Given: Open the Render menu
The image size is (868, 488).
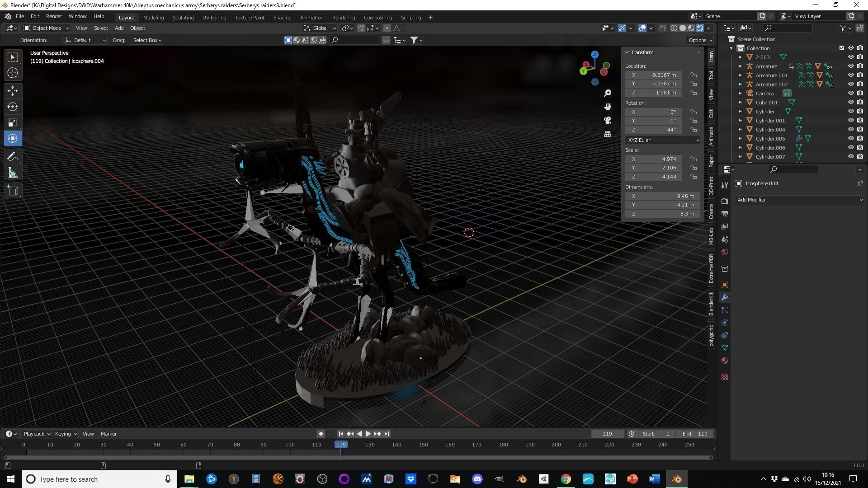Looking at the screenshot, I should [54, 16].
